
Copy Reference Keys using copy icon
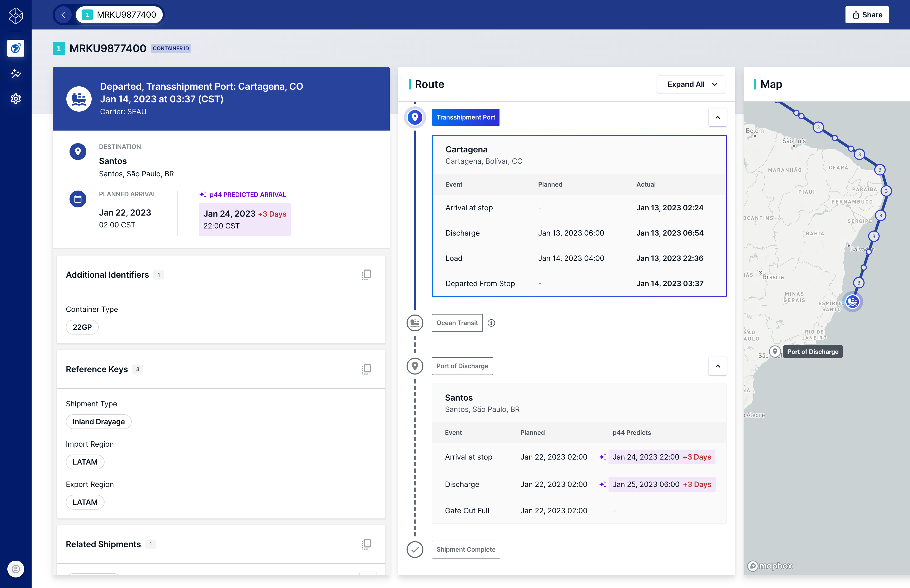(366, 369)
